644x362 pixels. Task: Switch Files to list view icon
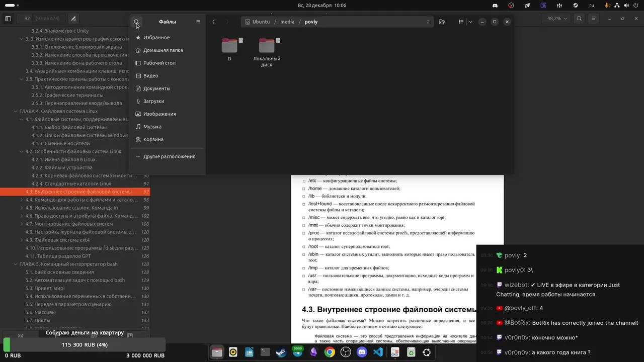(461, 22)
